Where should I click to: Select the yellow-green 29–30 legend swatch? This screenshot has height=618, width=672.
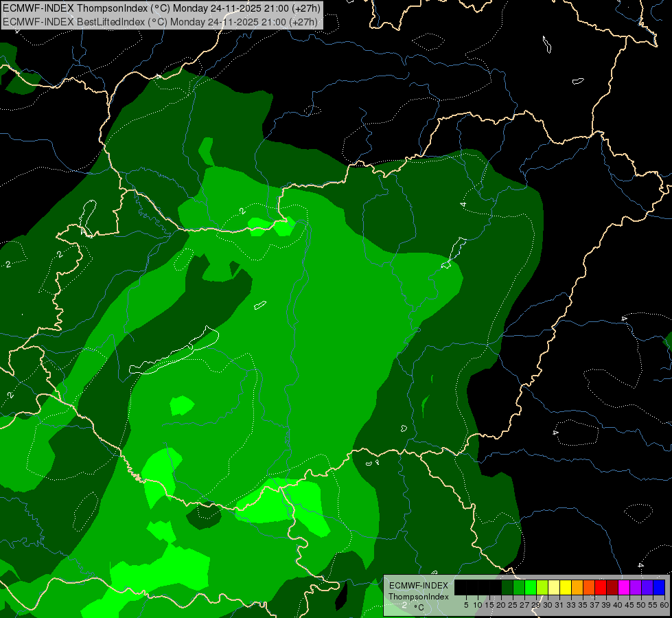[x=542, y=587]
